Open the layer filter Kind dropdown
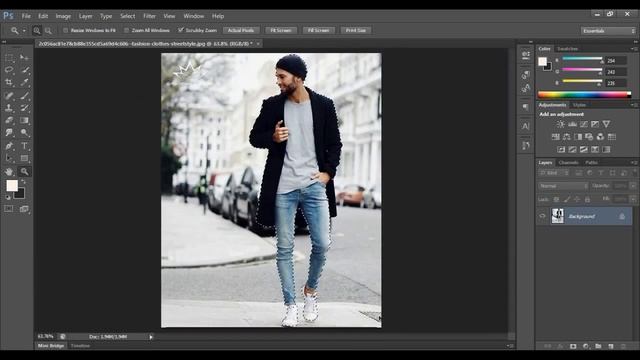The width and height of the screenshot is (640, 360). (554, 173)
